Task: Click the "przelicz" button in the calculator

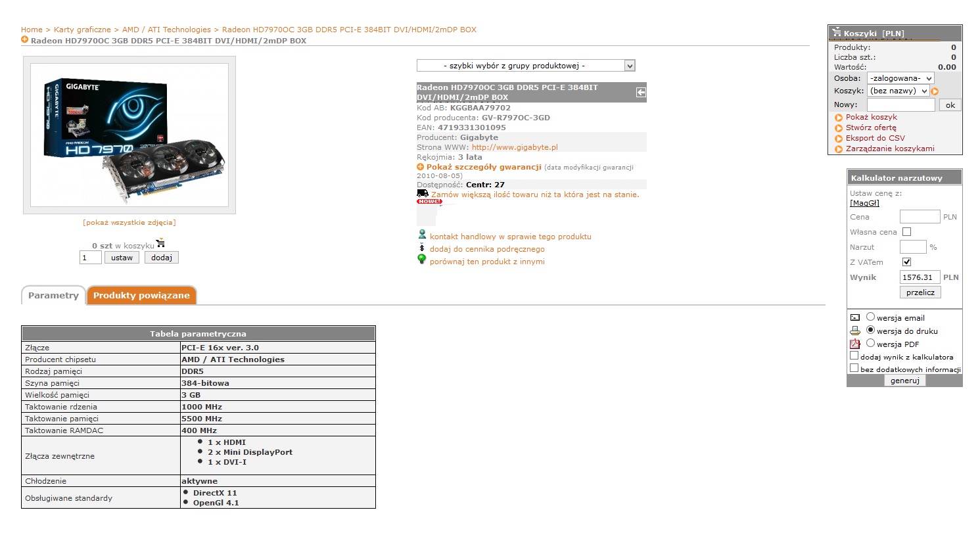Action: coord(920,292)
